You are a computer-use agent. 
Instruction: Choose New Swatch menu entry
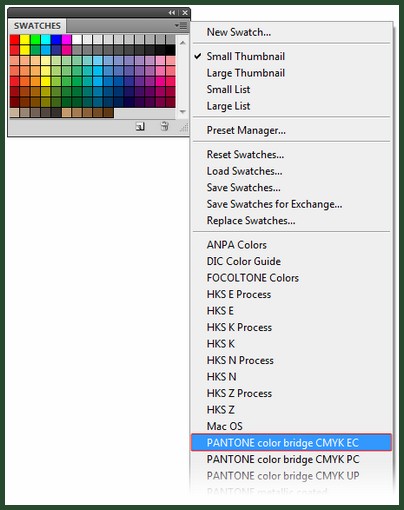(239, 32)
